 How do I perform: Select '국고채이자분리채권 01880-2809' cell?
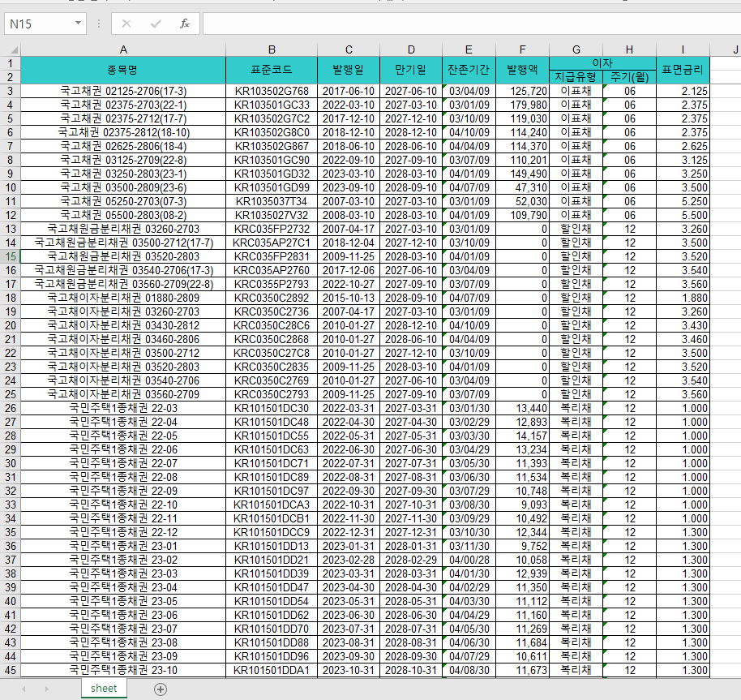(123, 298)
